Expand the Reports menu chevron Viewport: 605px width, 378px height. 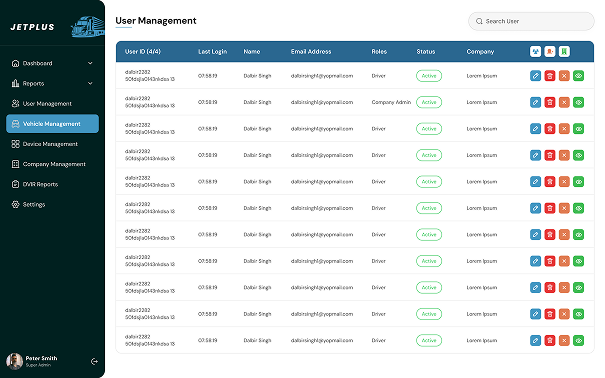[x=90, y=83]
